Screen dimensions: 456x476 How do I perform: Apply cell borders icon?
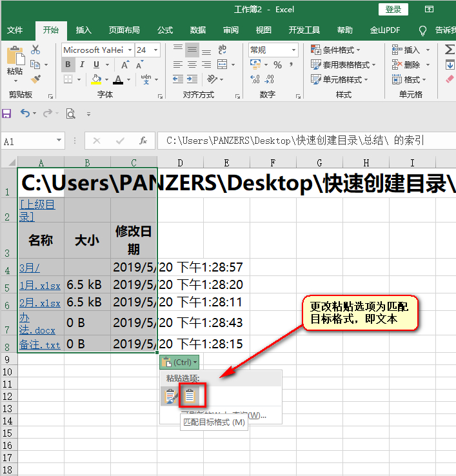[x=68, y=79]
